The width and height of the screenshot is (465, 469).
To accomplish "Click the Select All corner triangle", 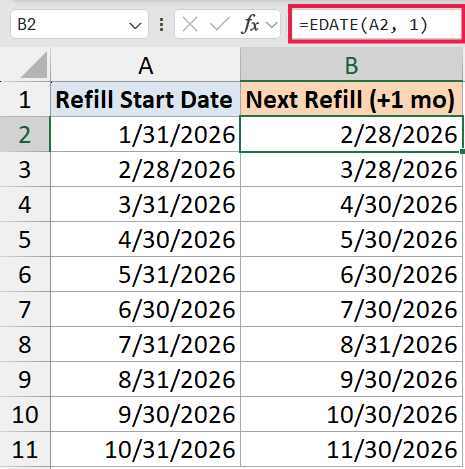I will tap(33, 65).
